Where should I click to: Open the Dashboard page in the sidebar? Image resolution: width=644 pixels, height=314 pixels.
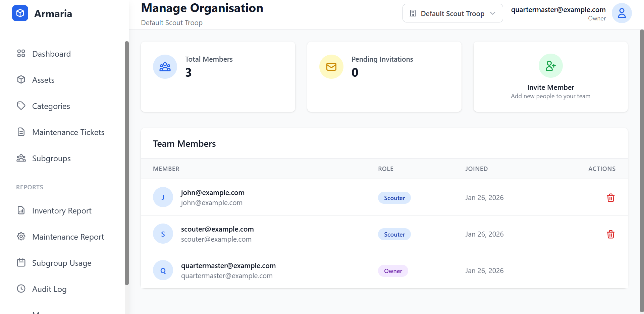[51, 54]
